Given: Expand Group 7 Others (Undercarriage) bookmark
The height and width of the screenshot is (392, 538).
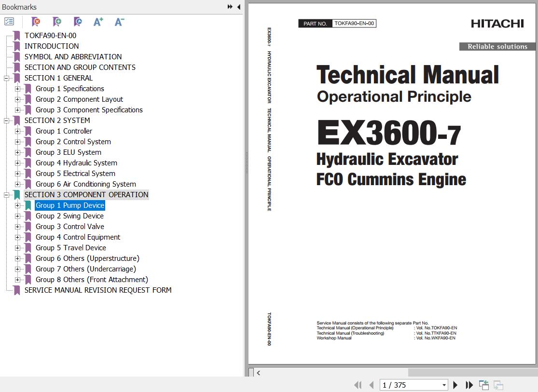Looking at the screenshot, I should click(17, 269).
